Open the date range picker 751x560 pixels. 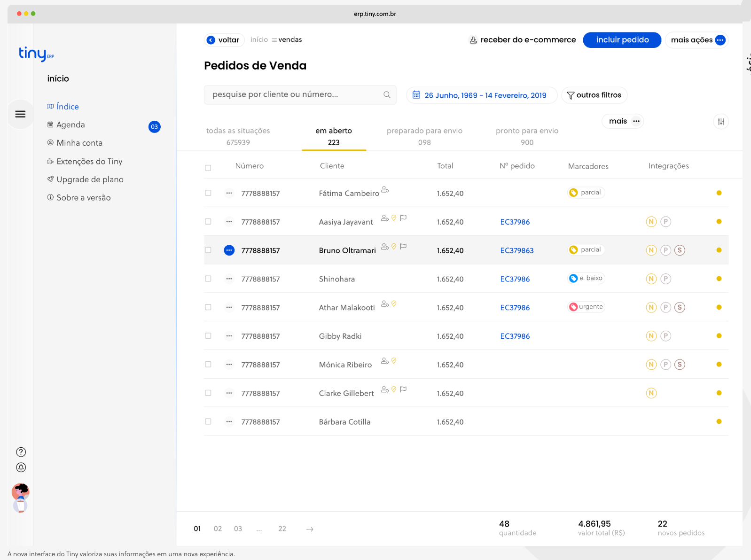(x=481, y=95)
